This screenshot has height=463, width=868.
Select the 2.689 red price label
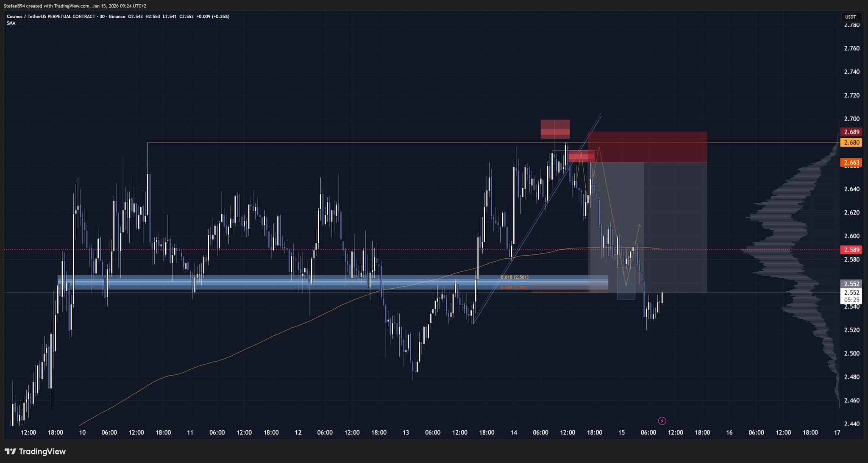coord(851,132)
